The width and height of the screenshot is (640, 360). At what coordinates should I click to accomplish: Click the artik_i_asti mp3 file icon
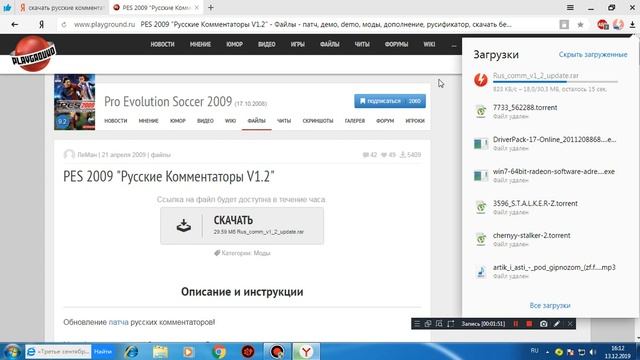tap(481, 271)
